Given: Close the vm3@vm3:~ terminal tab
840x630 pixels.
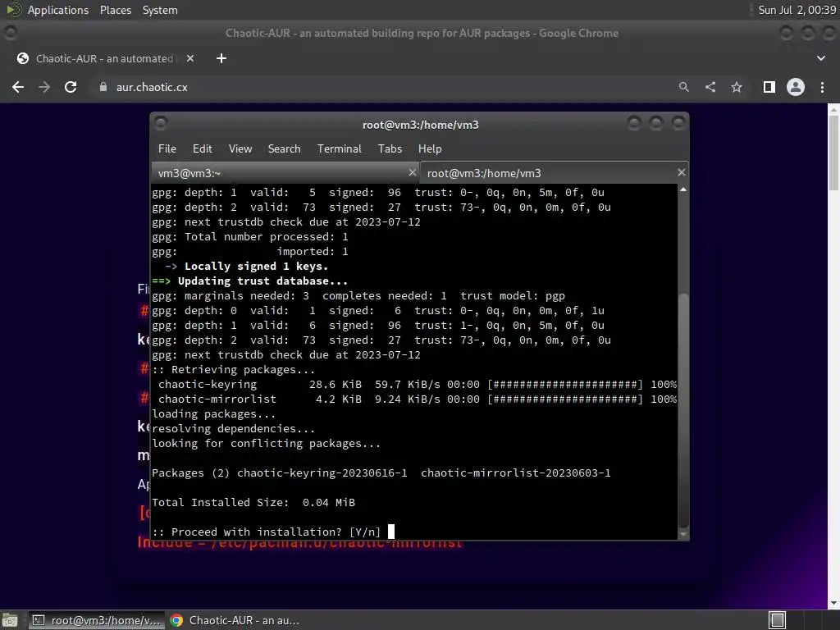Looking at the screenshot, I should tap(412, 172).
